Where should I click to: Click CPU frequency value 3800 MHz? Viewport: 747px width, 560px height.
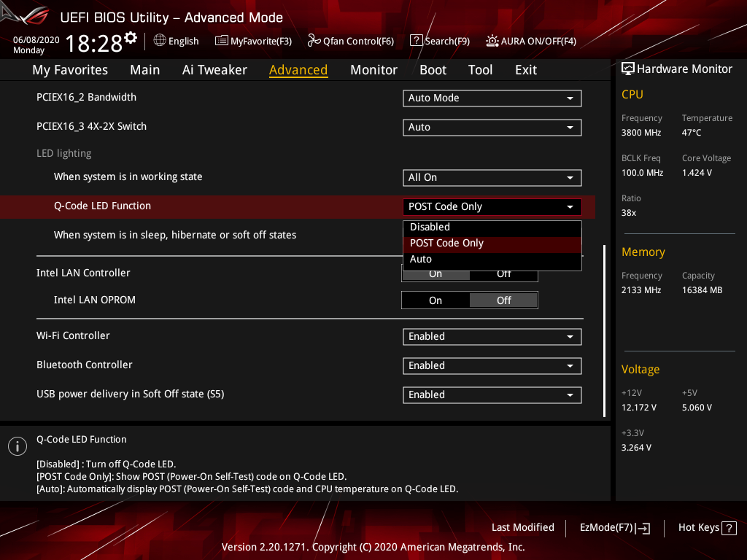pos(641,133)
